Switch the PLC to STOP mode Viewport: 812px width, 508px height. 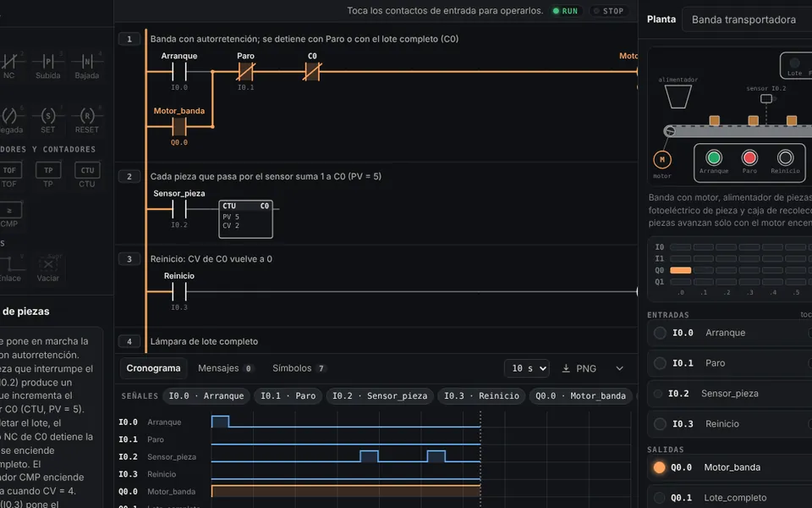(609, 11)
